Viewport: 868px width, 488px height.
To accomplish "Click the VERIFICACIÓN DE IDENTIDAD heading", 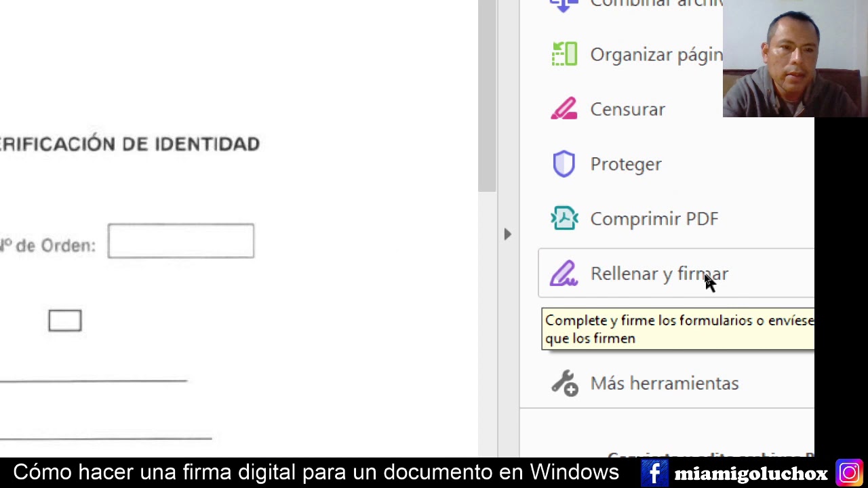I will tap(130, 144).
